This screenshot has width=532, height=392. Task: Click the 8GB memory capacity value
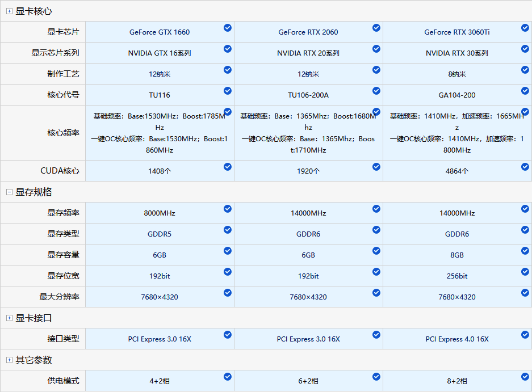(457, 255)
